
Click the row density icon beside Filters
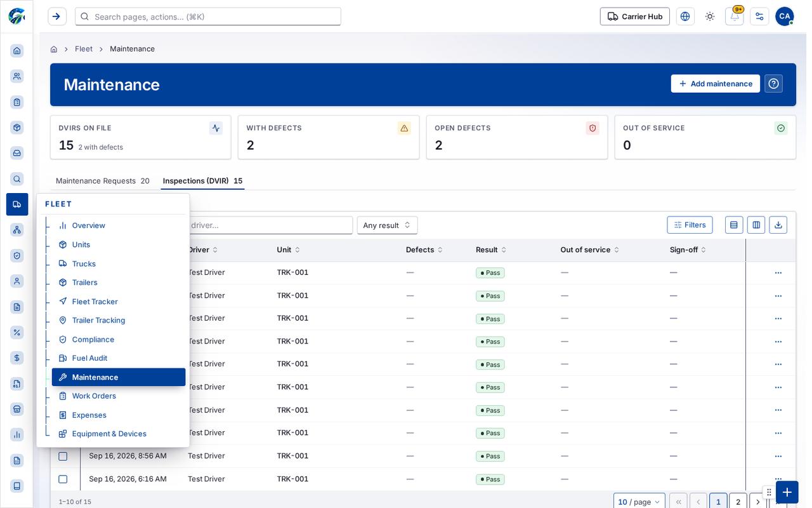734,225
